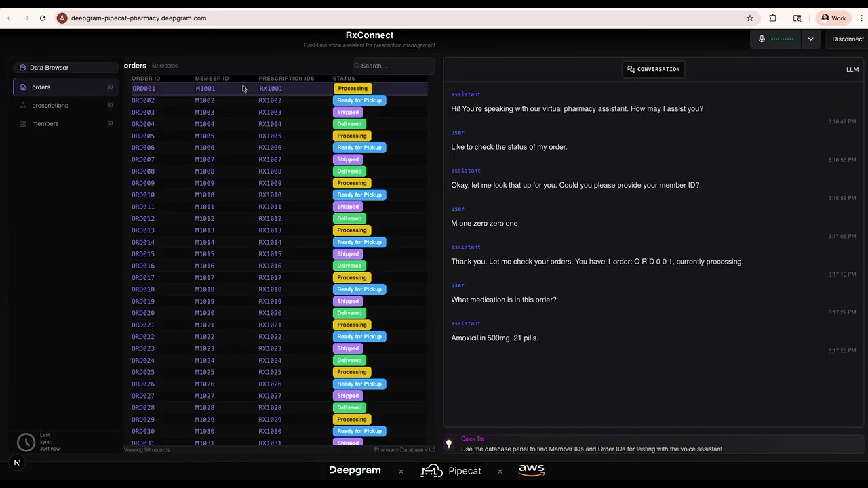Click member ID M1015 cell
Viewport: 868px width, 488px height.
tap(205, 254)
